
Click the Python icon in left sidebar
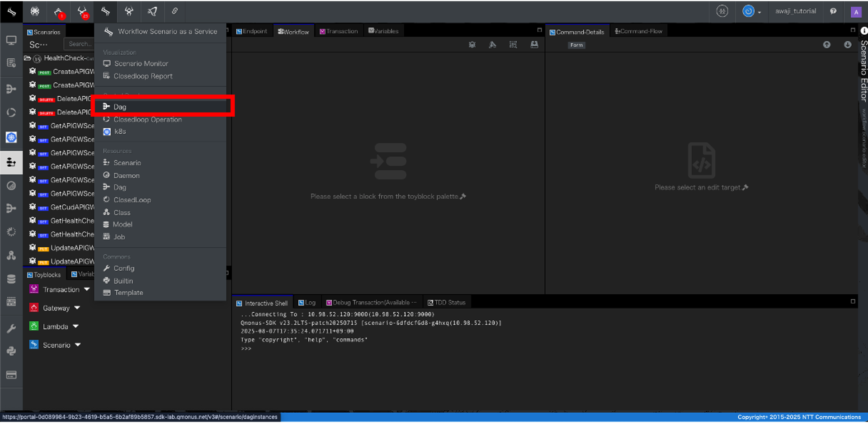point(11,351)
